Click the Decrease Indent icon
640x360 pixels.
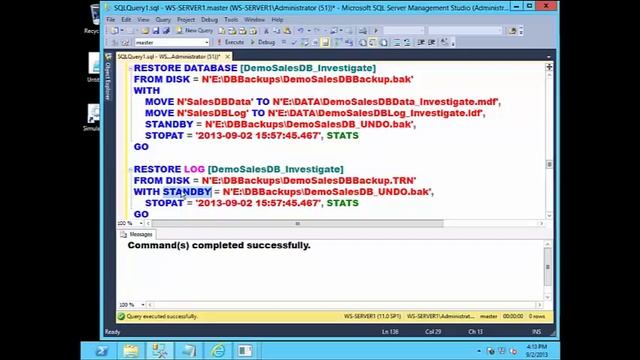pos(421,42)
